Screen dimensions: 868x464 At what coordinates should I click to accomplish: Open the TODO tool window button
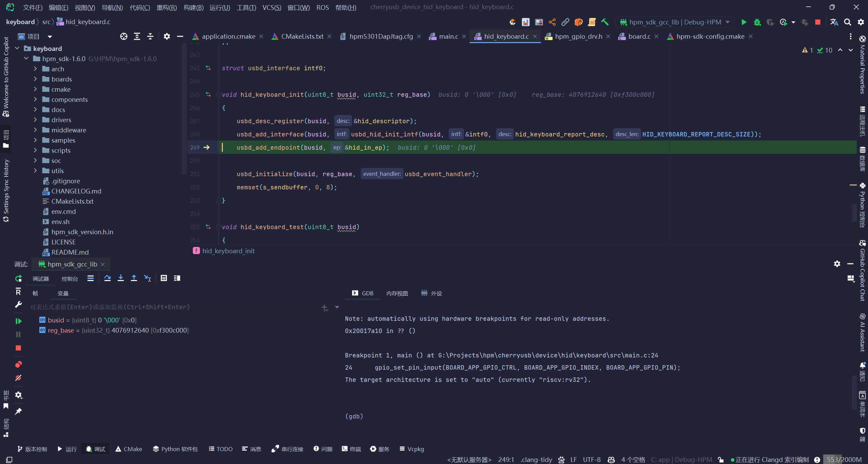221,449
